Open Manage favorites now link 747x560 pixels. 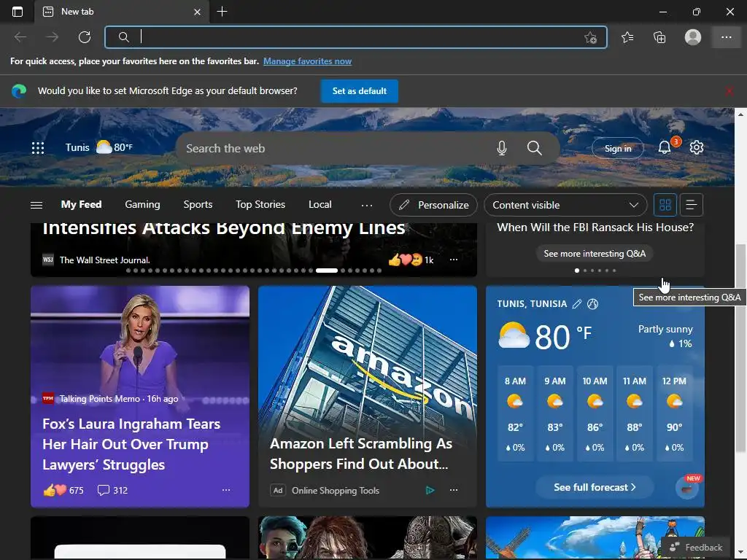(x=307, y=61)
